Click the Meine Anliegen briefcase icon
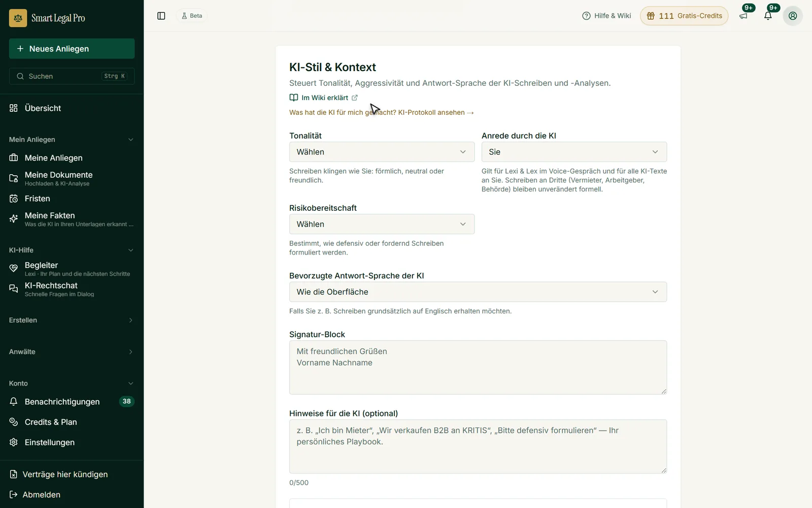 [14, 158]
